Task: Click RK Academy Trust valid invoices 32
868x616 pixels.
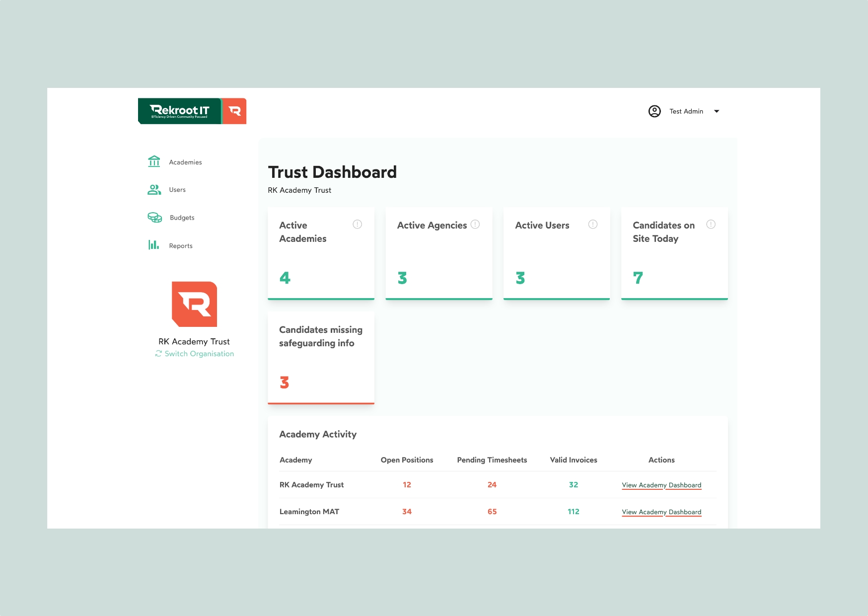Action: click(574, 485)
